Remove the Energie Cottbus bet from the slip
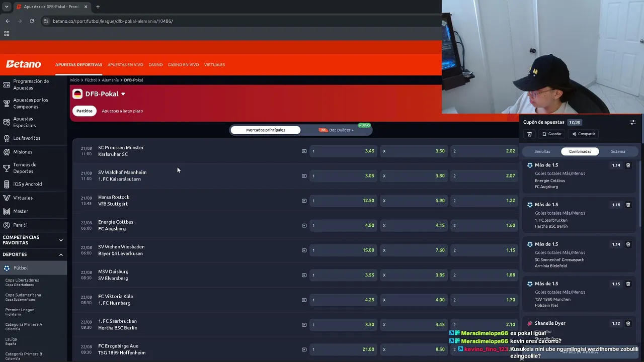The image size is (644, 362). pyautogui.click(x=628, y=165)
